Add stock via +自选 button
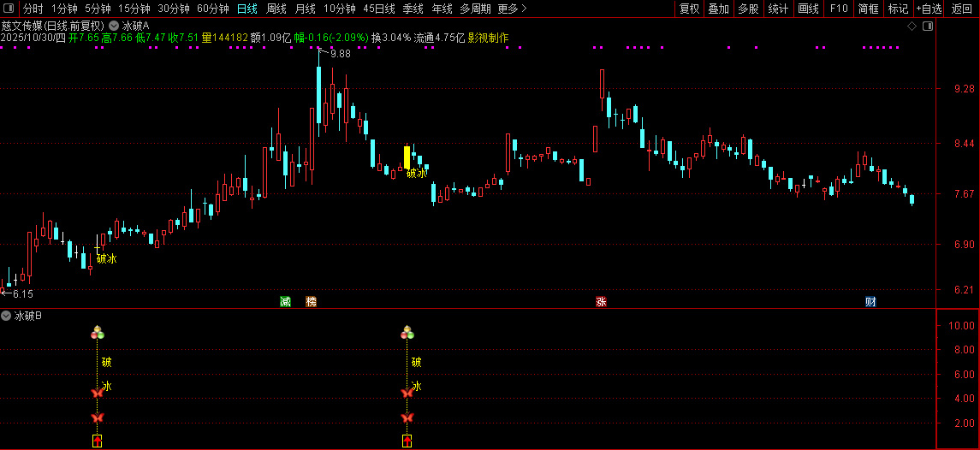The image size is (980, 450). point(929,9)
